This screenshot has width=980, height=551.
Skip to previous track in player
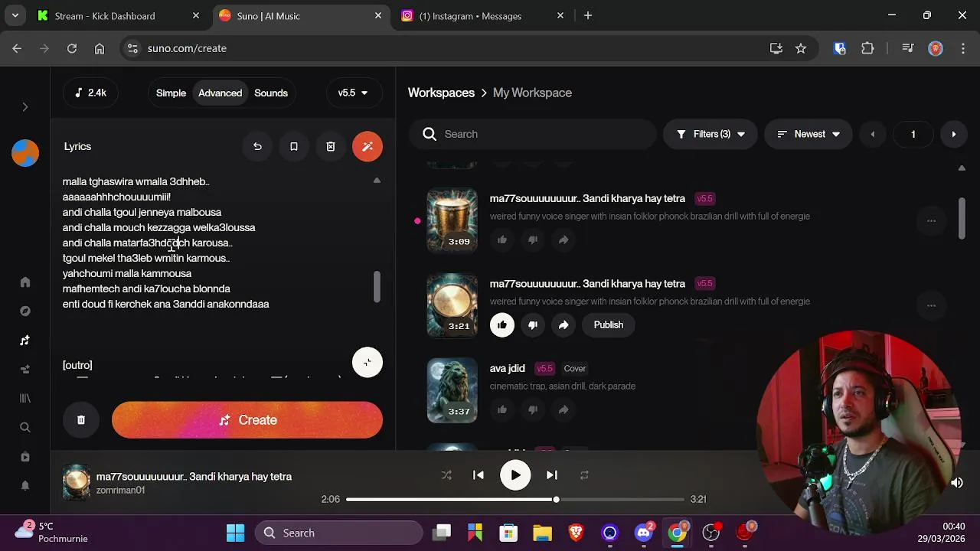479,475
